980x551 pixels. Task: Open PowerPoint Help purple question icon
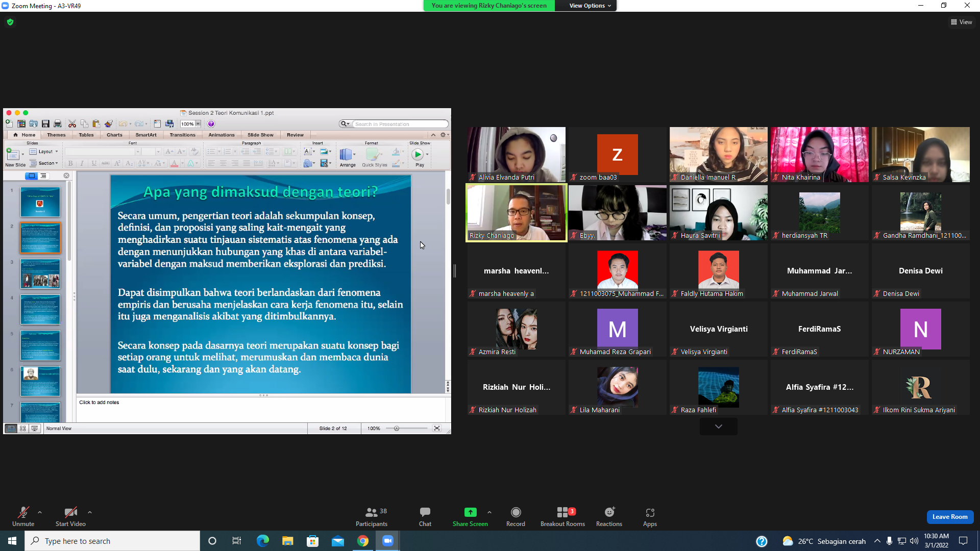211,124
